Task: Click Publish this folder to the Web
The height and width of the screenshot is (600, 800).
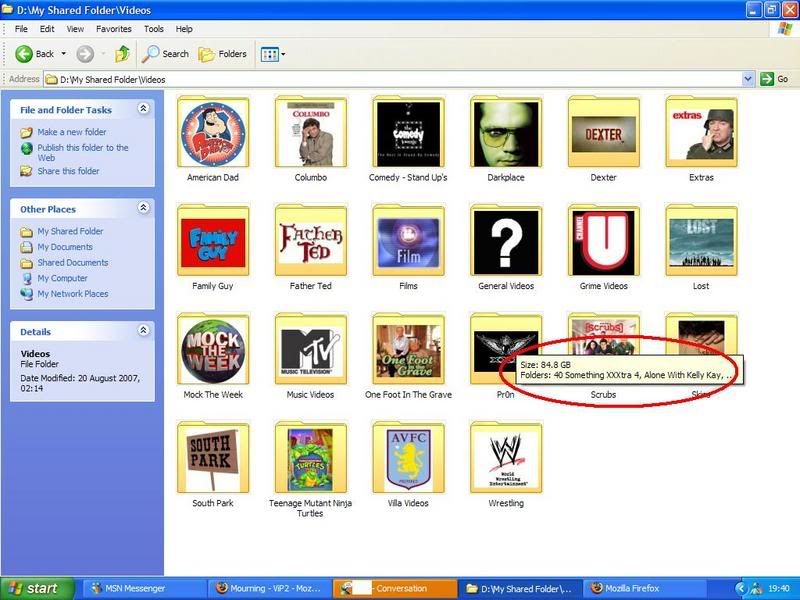Action: [74, 153]
